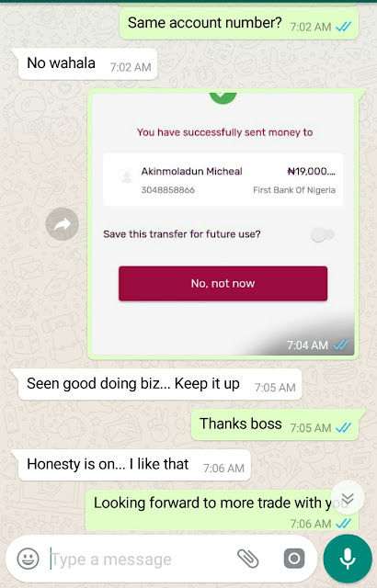Select the 'Same account number?' message

point(239,23)
